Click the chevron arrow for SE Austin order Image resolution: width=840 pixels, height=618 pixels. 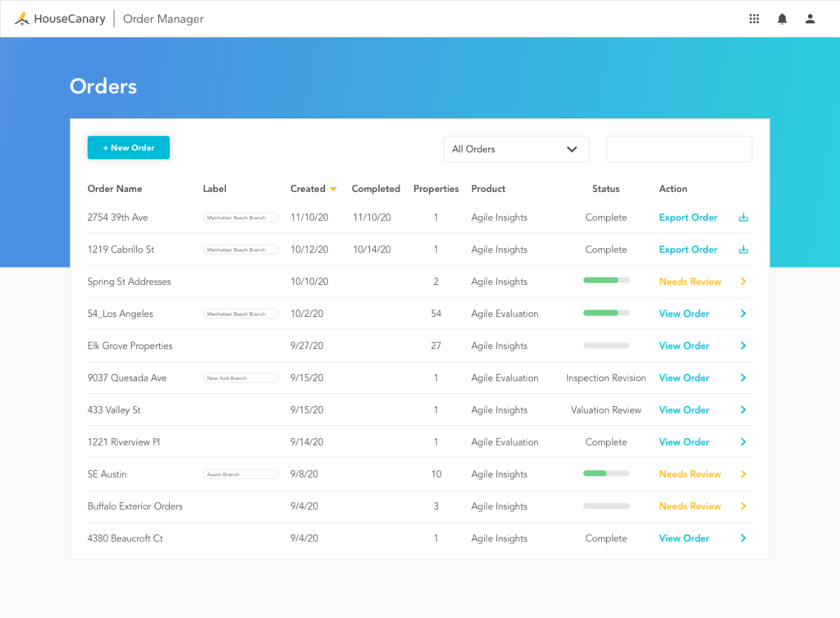(743, 474)
